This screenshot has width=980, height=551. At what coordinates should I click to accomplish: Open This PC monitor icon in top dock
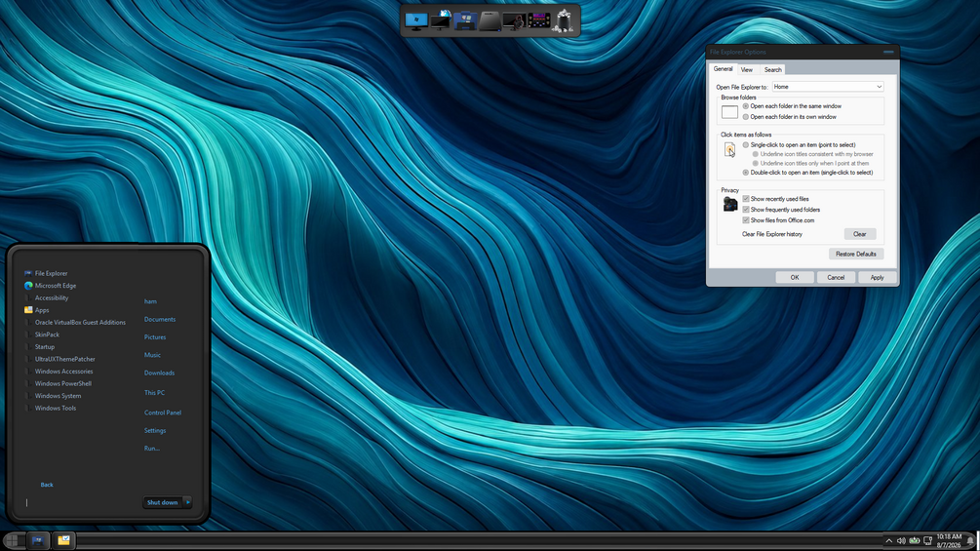415,20
